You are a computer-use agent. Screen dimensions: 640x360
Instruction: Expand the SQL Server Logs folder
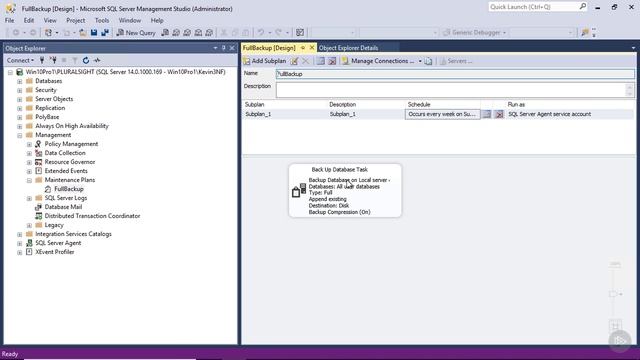coord(29,198)
